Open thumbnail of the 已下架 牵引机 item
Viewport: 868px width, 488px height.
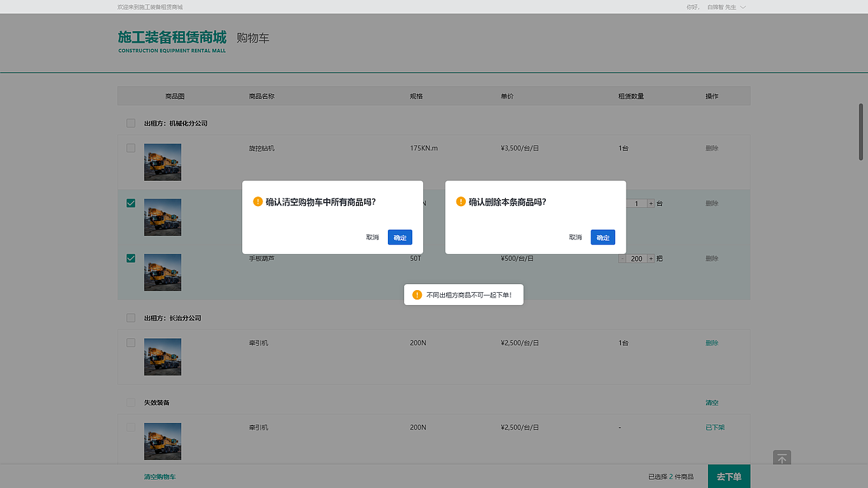click(163, 442)
